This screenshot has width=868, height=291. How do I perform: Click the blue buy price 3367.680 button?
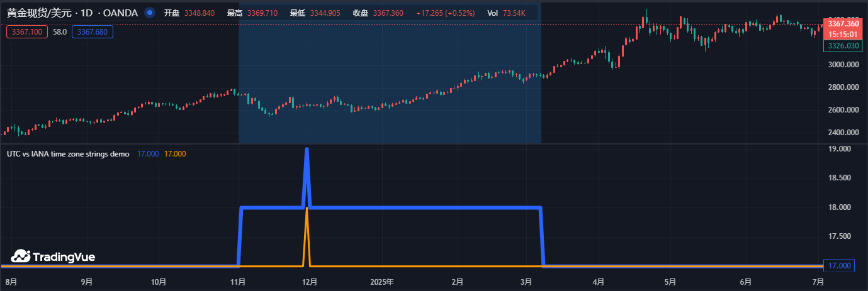tap(93, 31)
